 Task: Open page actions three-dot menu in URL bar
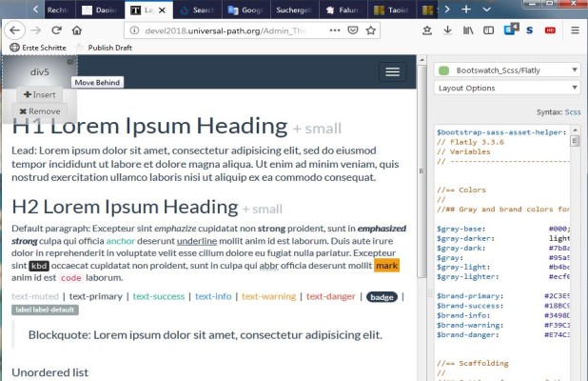click(x=334, y=30)
